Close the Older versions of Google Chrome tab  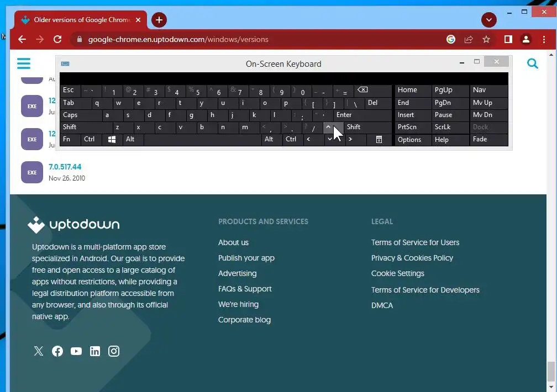coord(138,20)
